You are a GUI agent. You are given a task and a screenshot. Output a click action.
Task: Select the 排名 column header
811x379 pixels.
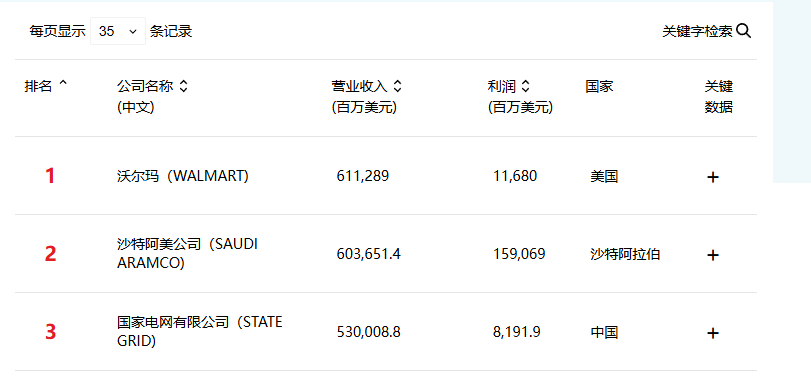point(39,86)
